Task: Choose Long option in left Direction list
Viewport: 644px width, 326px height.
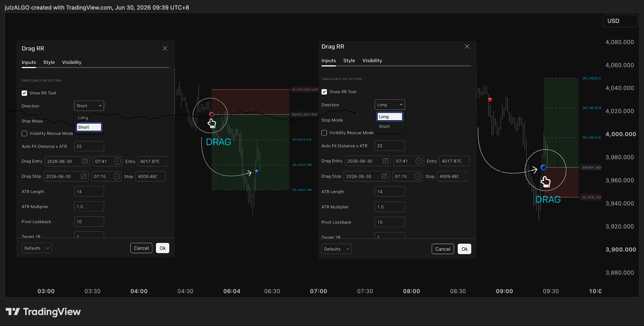Action: [89, 117]
